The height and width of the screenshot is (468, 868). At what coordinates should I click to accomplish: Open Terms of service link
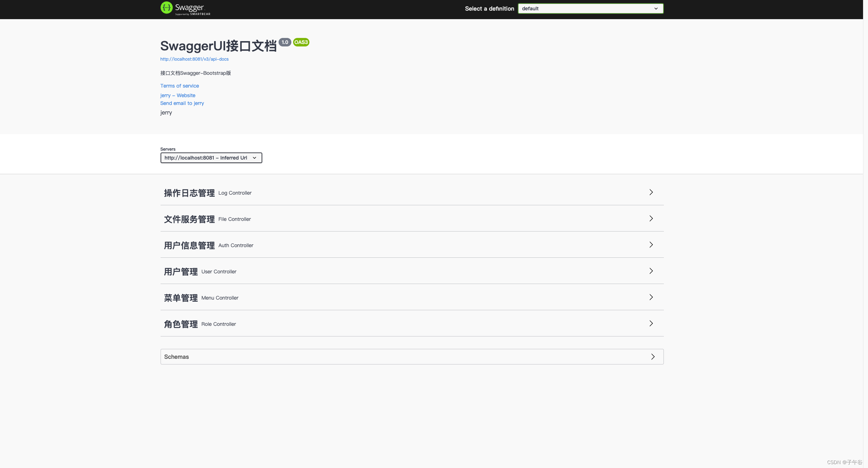pos(179,86)
